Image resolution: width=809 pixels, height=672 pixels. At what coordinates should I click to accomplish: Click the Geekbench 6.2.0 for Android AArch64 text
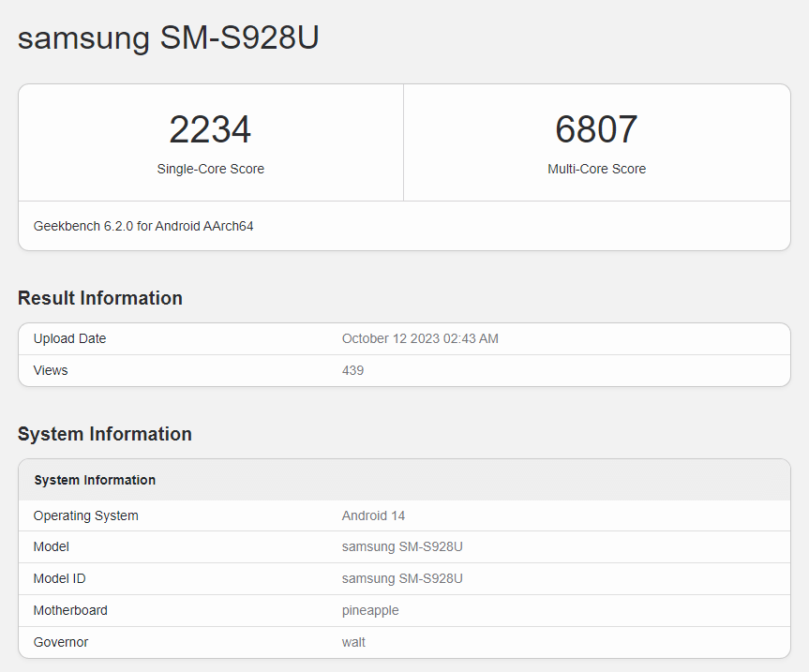coord(143,226)
